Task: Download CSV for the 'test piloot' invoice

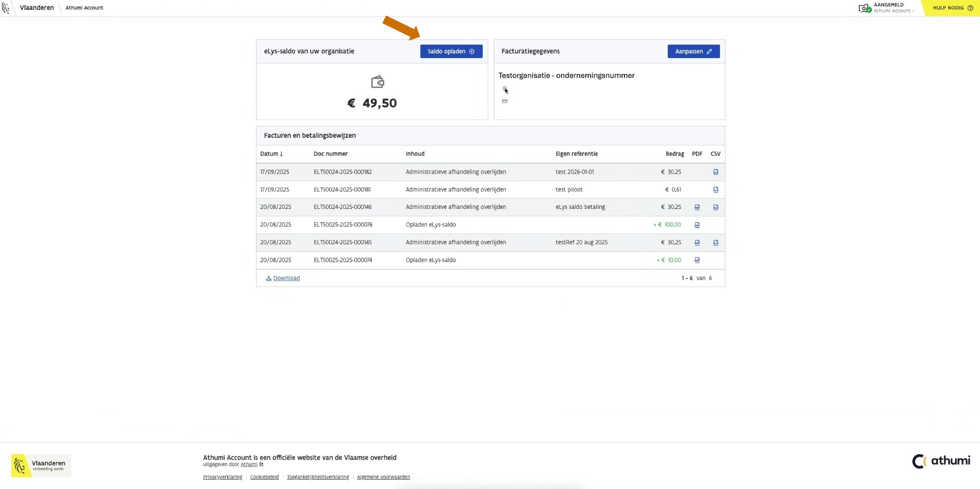Action: click(715, 190)
